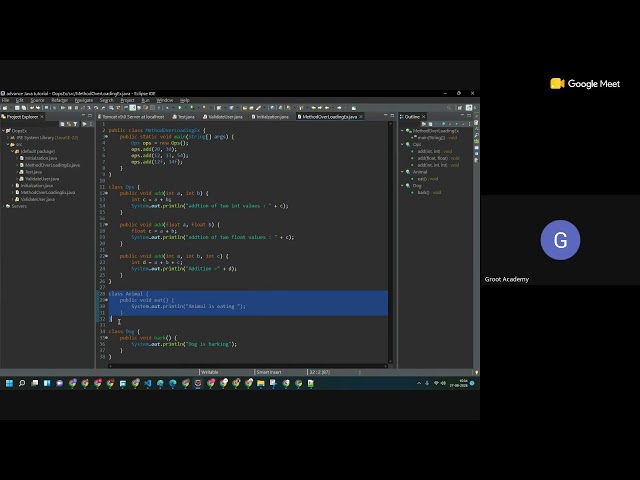Close the Project Explorer tab
Image resolution: width=640 pixels, height=480 pixels.
click(x=42, y=117)
